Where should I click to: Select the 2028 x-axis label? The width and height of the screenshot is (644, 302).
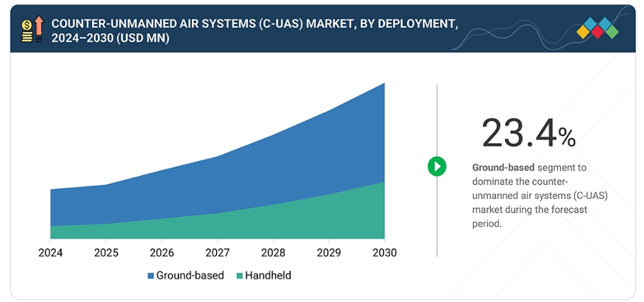(273, 252)
